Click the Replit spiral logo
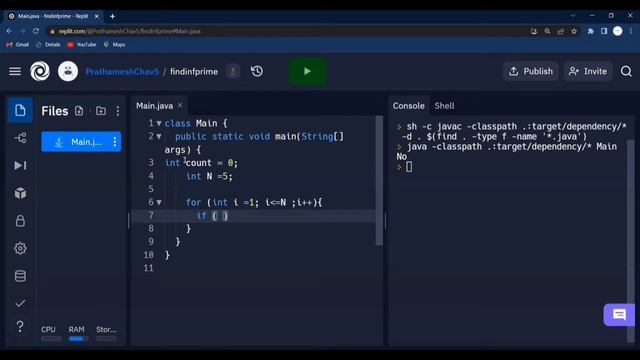The image size is (640, 360). 40,71
